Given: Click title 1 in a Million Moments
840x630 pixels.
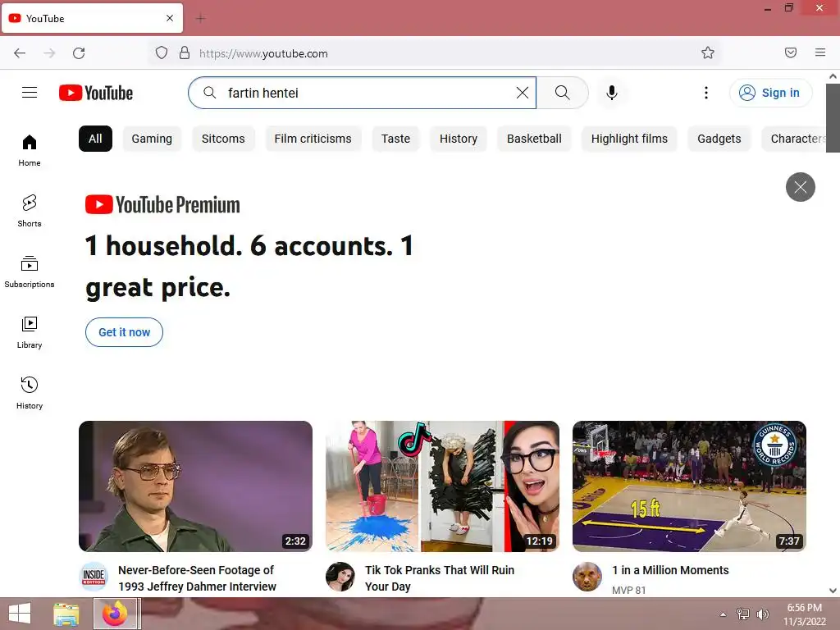Looking at the screenshot, I should pos(671,570).
